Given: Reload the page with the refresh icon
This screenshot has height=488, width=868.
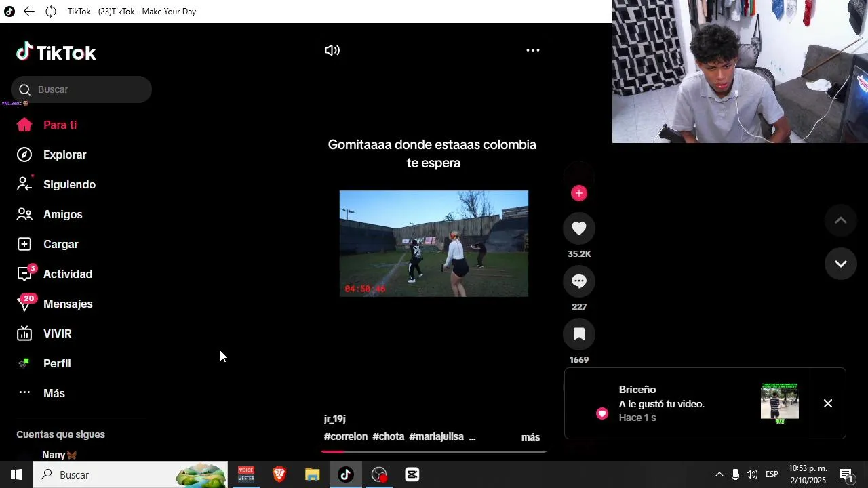Looking at the screenshot, I should coord(51,12).
